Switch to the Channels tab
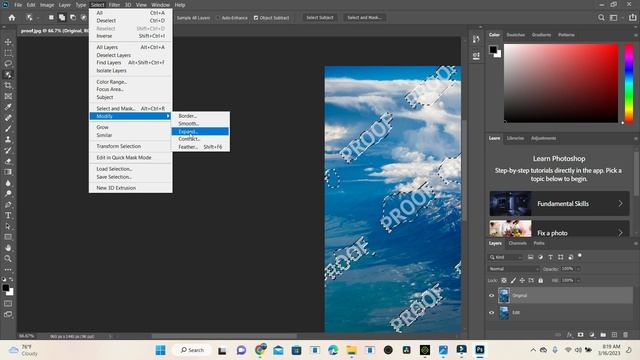 point(518,243)
